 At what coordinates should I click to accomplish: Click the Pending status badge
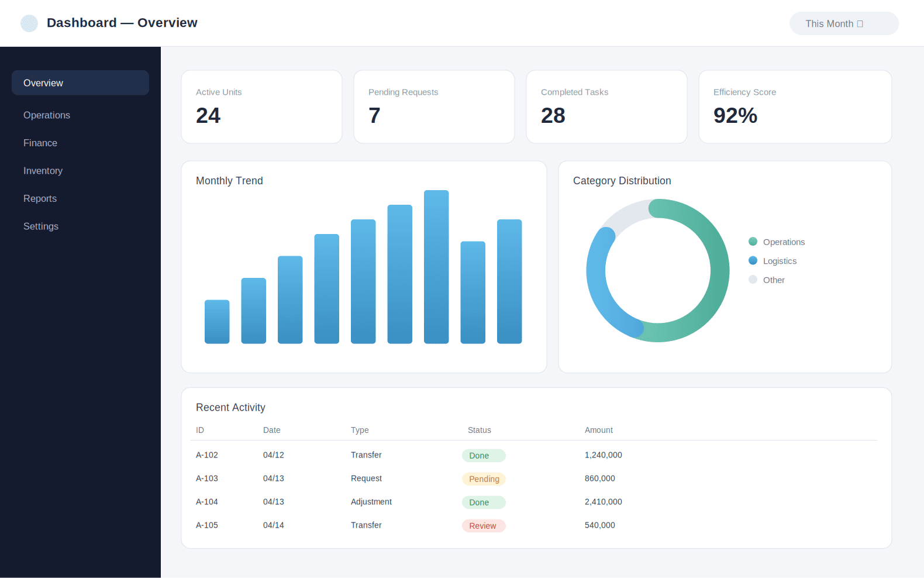tap(484, 479)
